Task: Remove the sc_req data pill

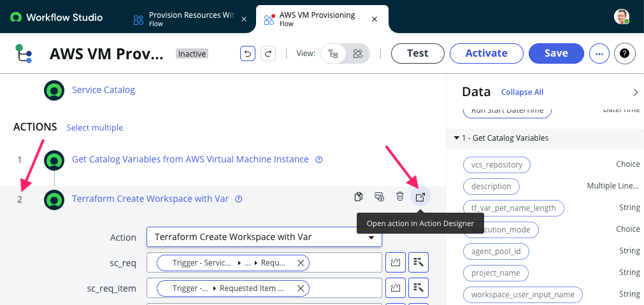Action: pos(300,263)
